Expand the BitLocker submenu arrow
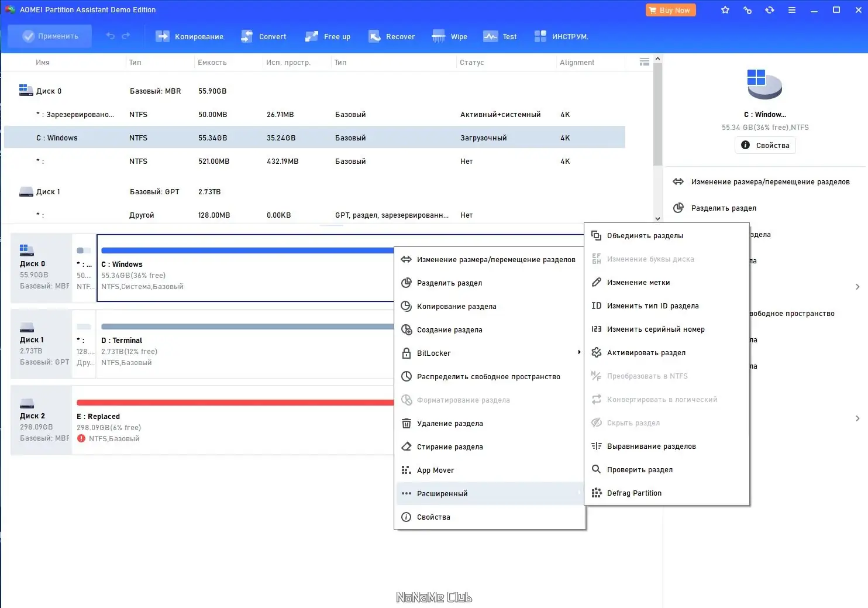Viewport: 868px width, 608px height. [x=579, y=353]
